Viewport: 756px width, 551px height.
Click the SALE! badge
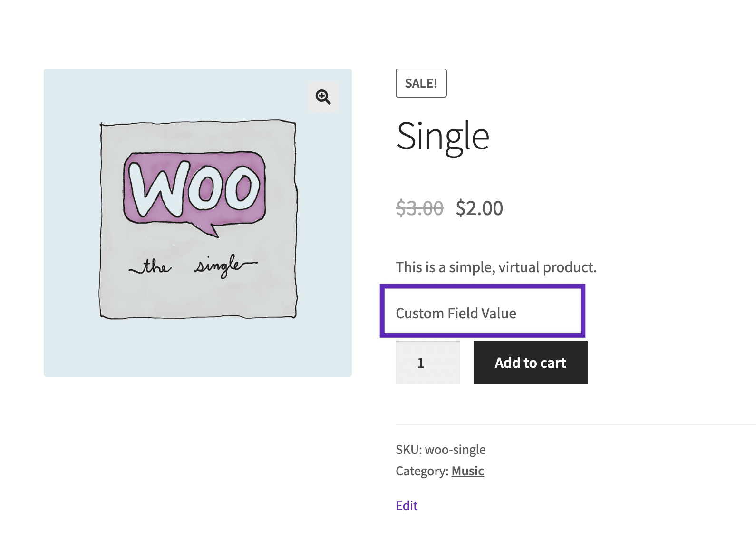click(x=421, y=83)
